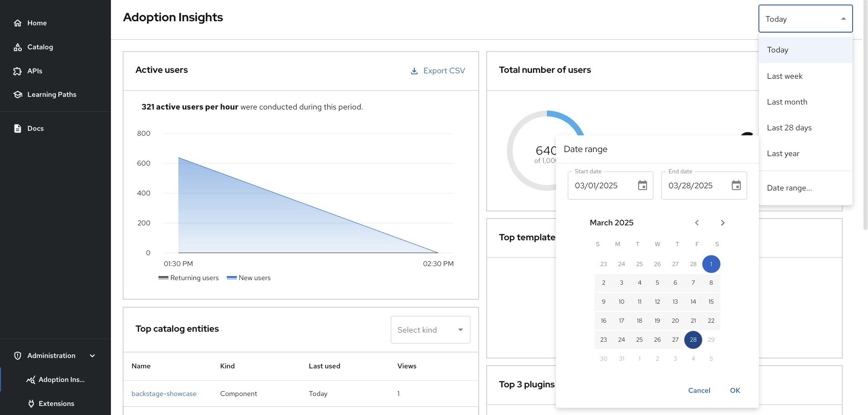Confirm the date range with OK
This screenshot has height=415, width=868.
[734, 390]
